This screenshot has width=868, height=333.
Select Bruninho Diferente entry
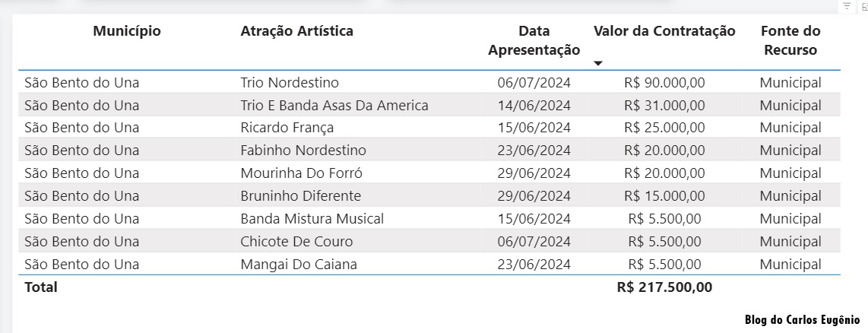pyautogui.click(x=300, y=196)
